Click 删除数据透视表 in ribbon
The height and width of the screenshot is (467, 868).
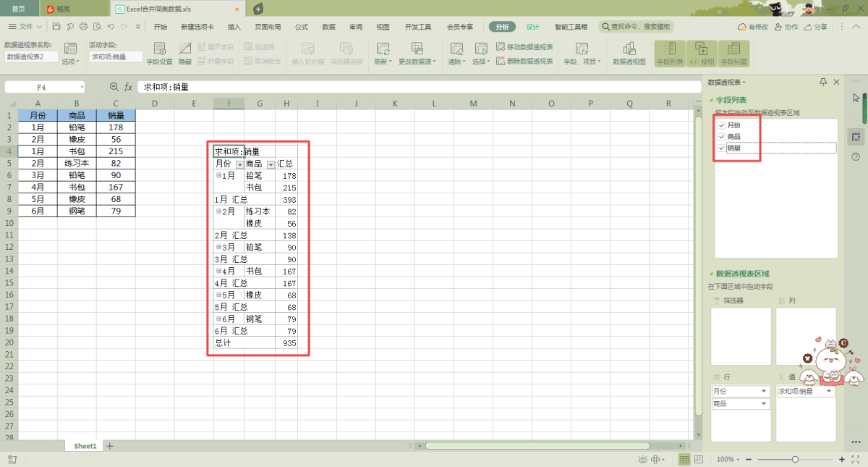(524, 61)
